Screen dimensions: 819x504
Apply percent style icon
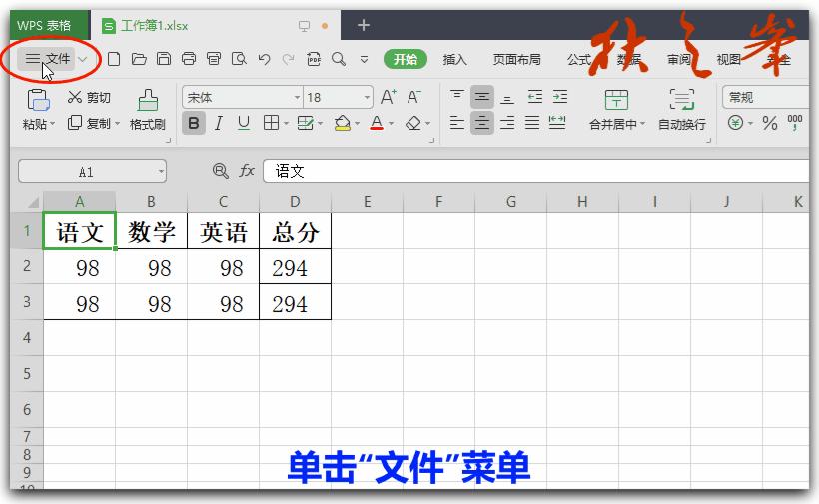click(x=769, y=123)
